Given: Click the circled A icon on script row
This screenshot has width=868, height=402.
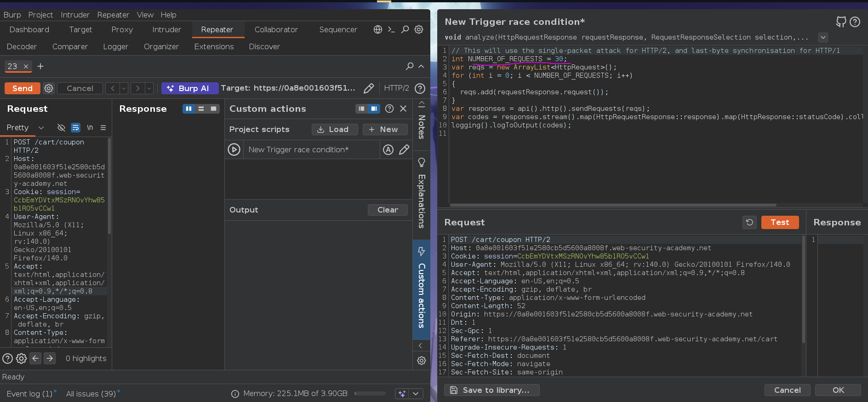Looking at the screenshot, I should tap(388, 149).
